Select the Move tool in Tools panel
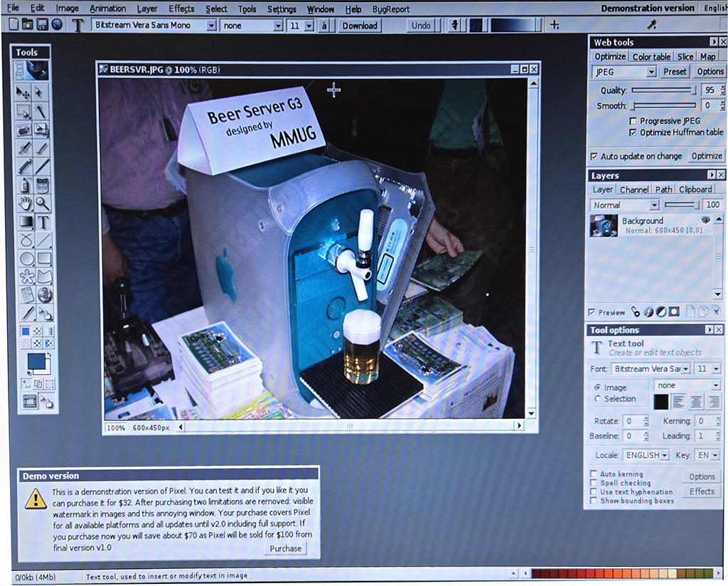The width and height of the screenshot is (728, 586). pyautogui.click(x=23, y=93)
